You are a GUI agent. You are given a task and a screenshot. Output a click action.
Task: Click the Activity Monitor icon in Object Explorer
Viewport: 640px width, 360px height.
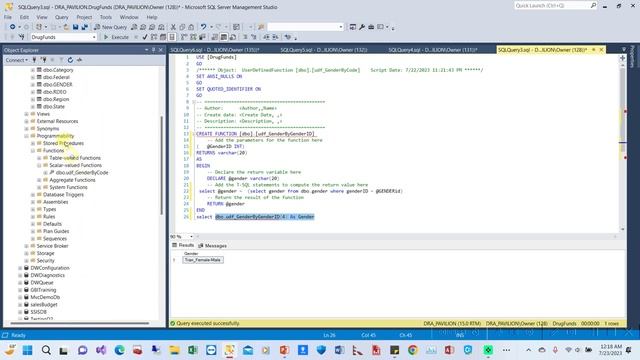[x=80, y=60]
